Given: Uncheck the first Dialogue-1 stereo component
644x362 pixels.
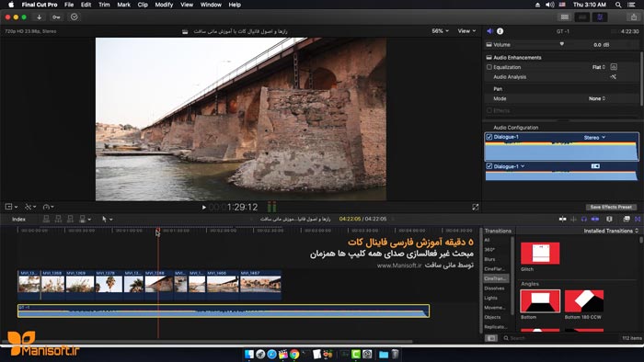Looking at the screenshot, I should (x=489, y=137).
